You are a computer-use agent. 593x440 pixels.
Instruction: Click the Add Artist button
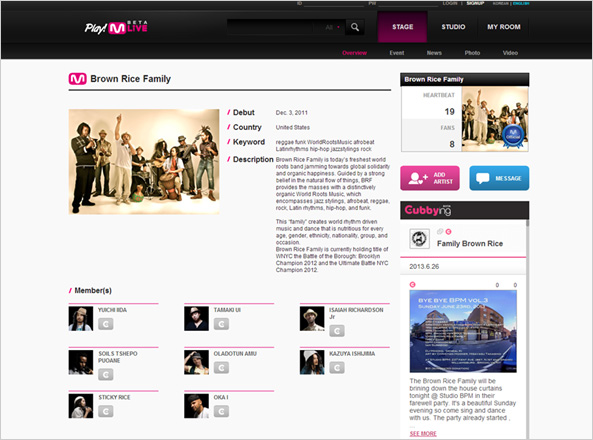tap(430, 178)
